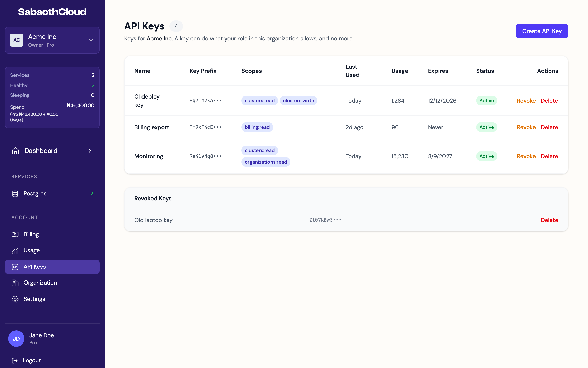Open Dashboard from sidebar

52,151
